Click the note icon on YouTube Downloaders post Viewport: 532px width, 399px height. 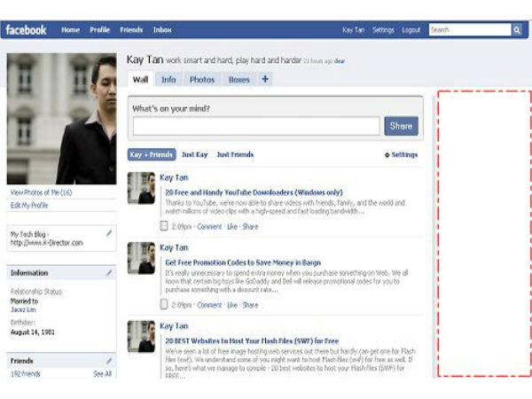pyautogui.click(x=164, y=227)
